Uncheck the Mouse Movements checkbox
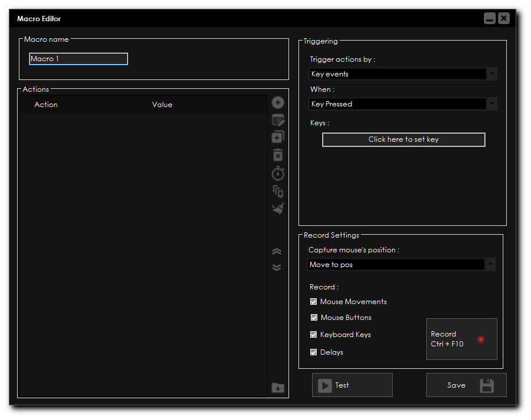Viewport: 531px width, 420px height. 313,302
